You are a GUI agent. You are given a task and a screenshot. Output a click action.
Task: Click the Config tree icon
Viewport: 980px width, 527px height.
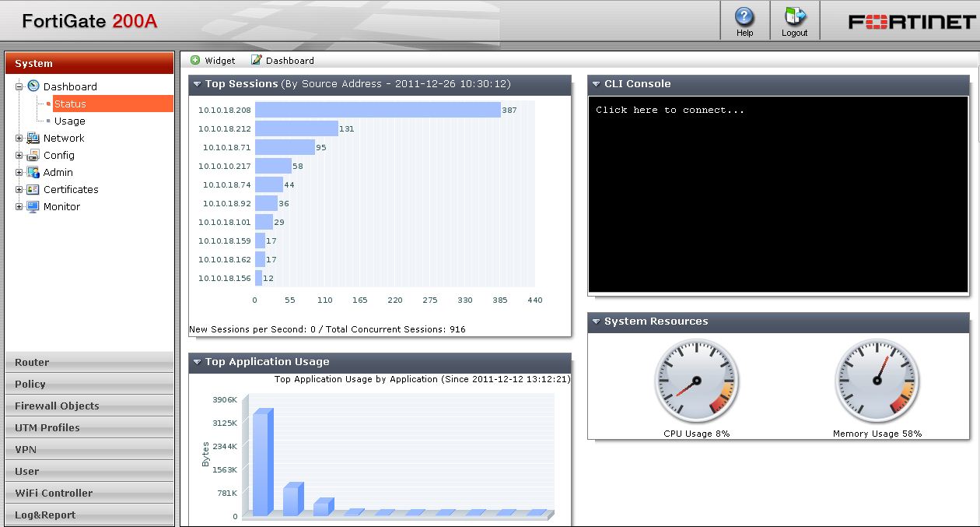33,155
